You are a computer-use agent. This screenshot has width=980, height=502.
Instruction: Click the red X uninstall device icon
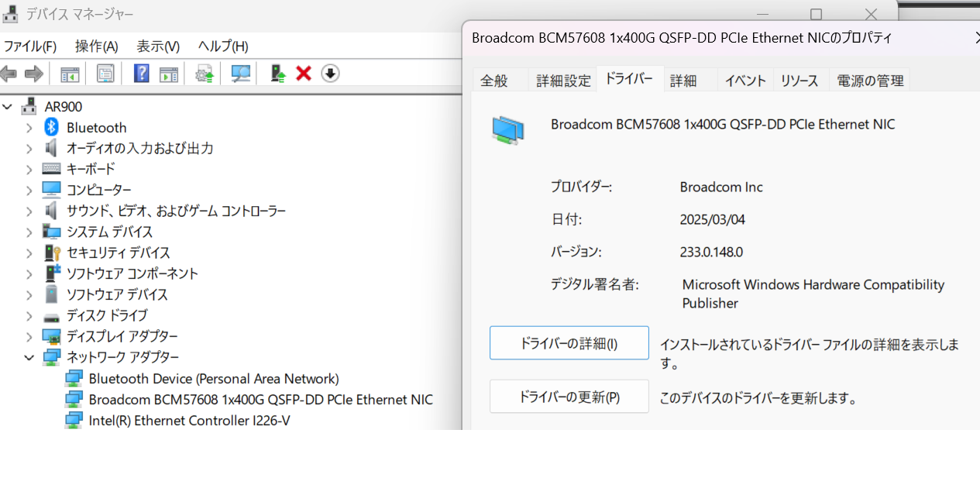point(304,74)
